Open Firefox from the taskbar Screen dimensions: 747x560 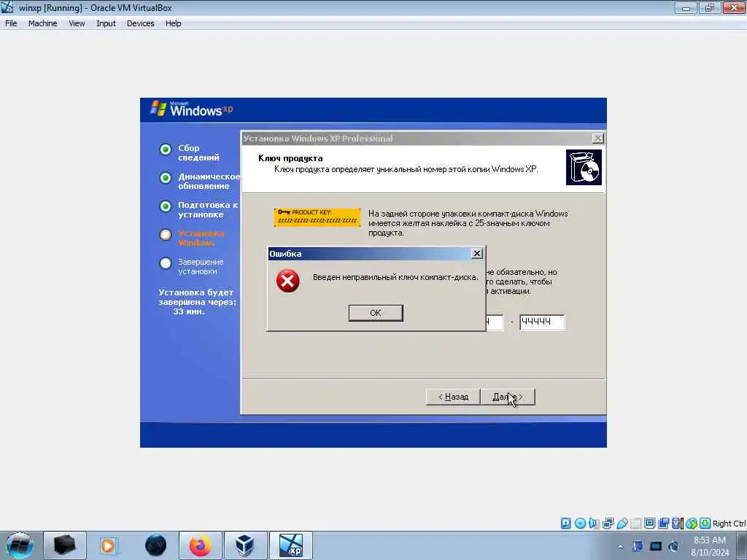200,545
